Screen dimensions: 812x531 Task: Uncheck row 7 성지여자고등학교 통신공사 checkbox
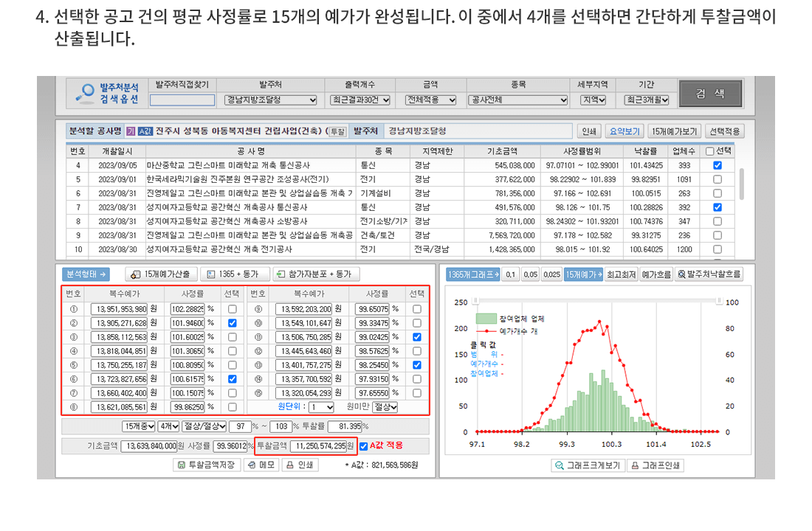tap(717, 207)
